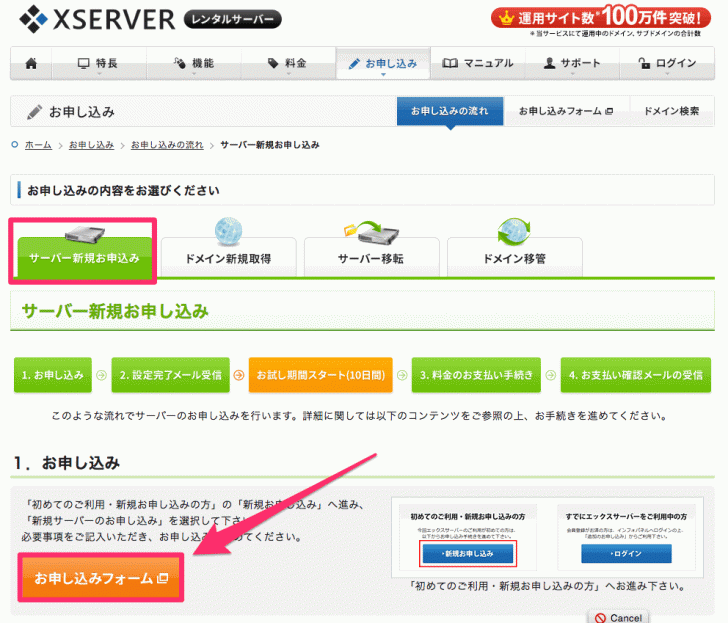Image resolution: width=728 pixels, height=623 pixels.
Task: Click the Cancel icon button
Action: click(x=617, y=617)
